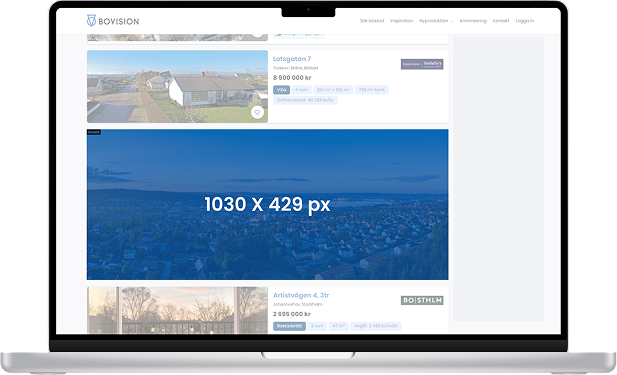The image size is (617, 375).
Task: Click the Lotsgatan 7 house photo
Action: tap(177, 87)
